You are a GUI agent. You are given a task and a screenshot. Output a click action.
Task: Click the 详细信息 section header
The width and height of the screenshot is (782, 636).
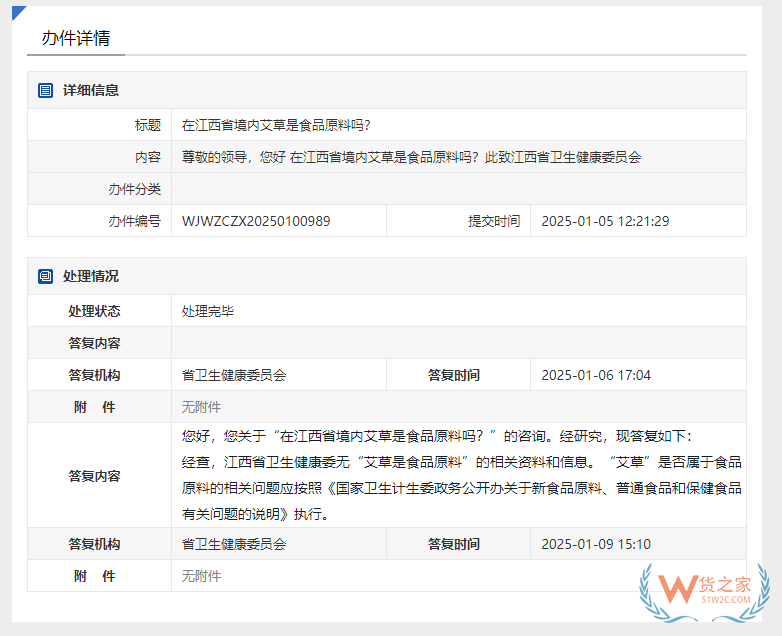click(91, 90)
